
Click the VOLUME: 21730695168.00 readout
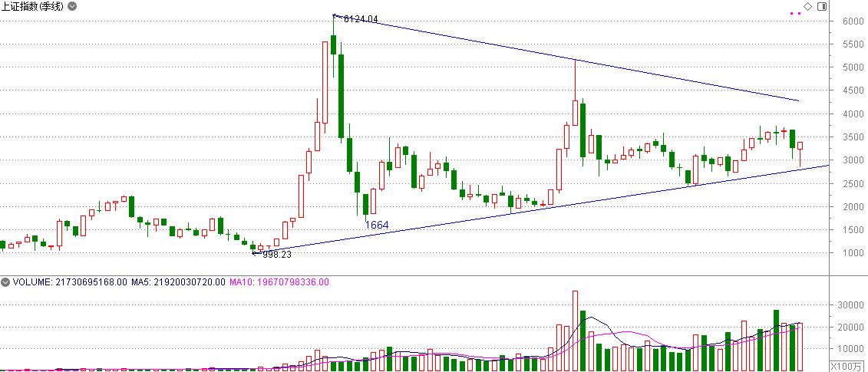70,281
